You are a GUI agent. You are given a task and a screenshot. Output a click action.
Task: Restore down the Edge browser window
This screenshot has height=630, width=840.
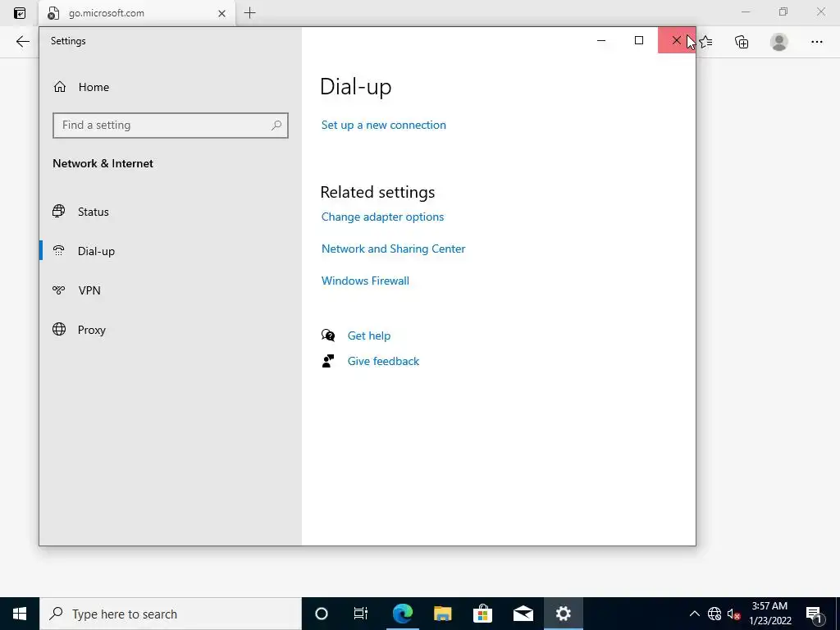(783, 11)
